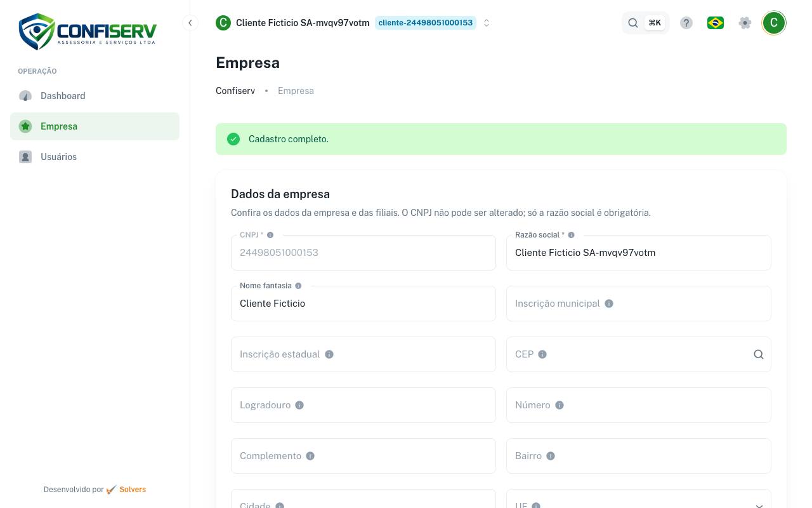Open help via the question mark icon
The width and height of the screenshot is (812, 508).
686,23
